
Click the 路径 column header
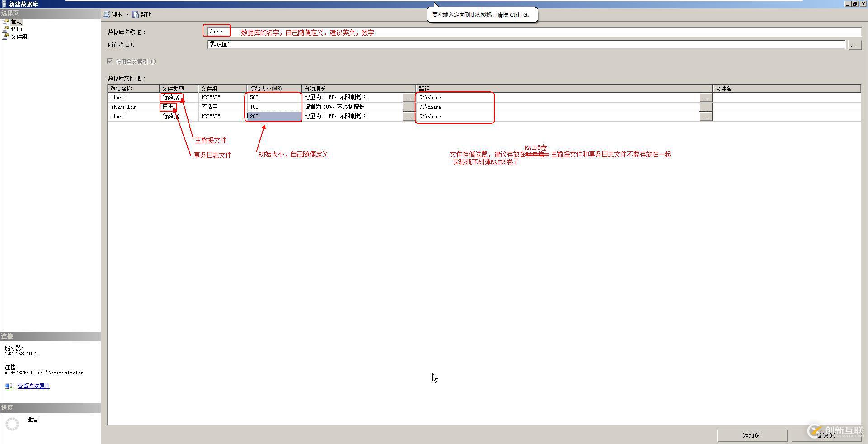coord(564,89)
